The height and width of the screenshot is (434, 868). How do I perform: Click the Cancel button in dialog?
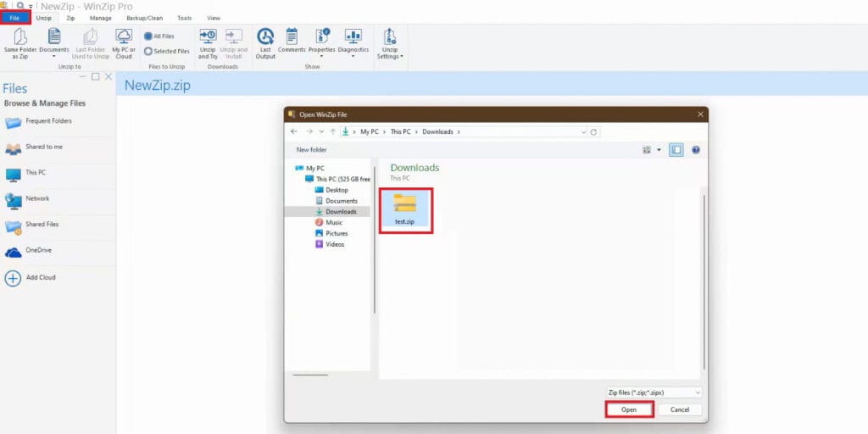[680, 409]
